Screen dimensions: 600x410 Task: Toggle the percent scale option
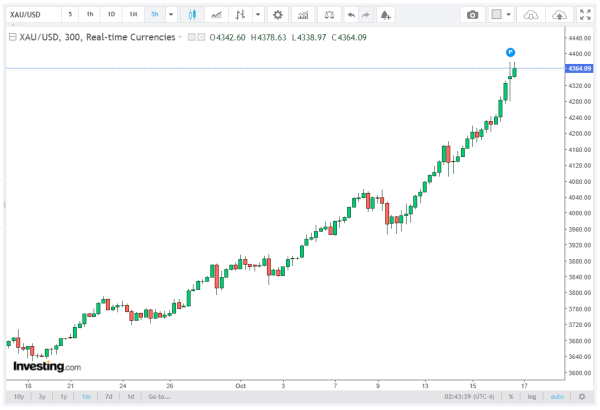pyautogui.click(x=510, y=396)
